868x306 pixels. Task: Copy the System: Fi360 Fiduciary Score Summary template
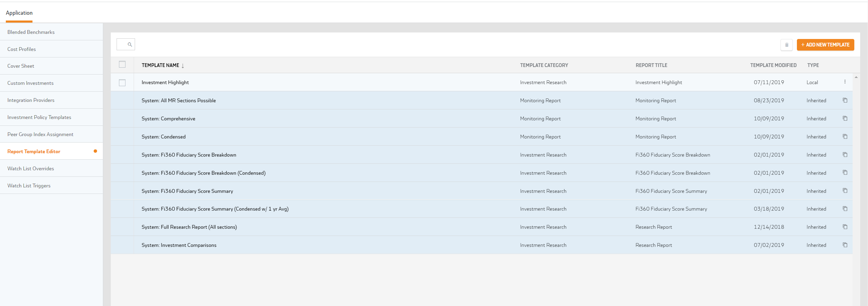pyautogui.click(x=845, y=191)
